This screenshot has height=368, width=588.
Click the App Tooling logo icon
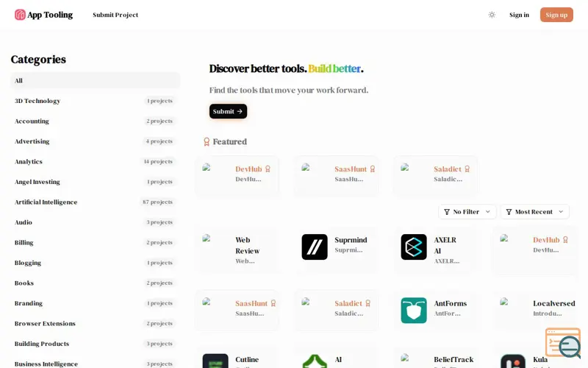[20, 15]
